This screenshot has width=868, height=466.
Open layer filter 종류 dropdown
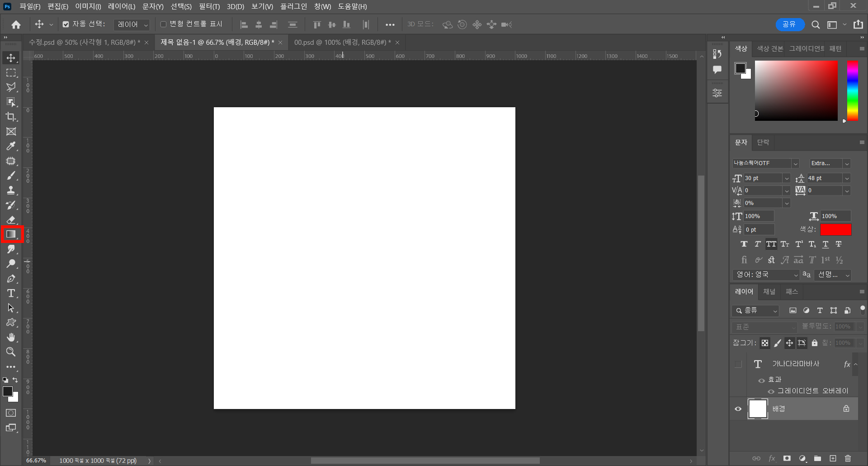click(x=755, y=311)
